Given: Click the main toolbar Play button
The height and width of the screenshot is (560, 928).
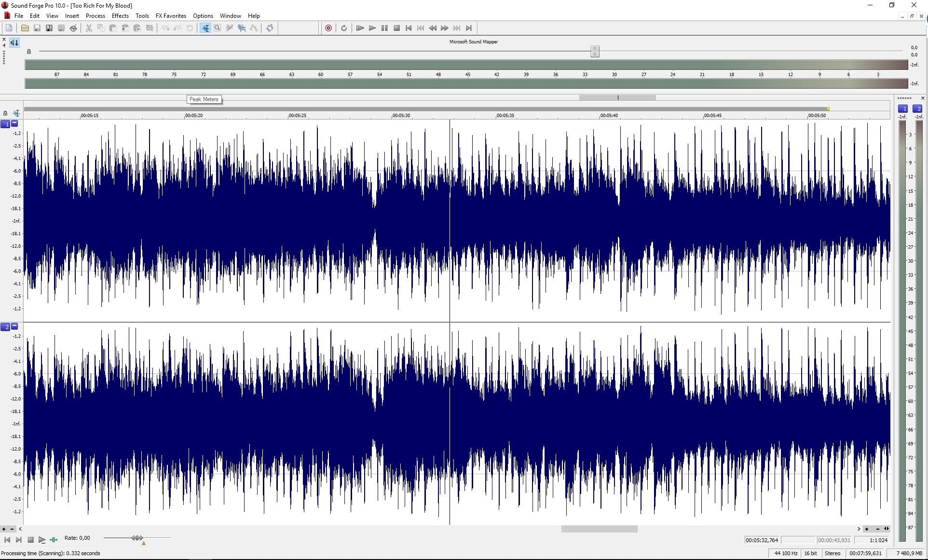Looking at the screenshot, I should tap(372, 28).
